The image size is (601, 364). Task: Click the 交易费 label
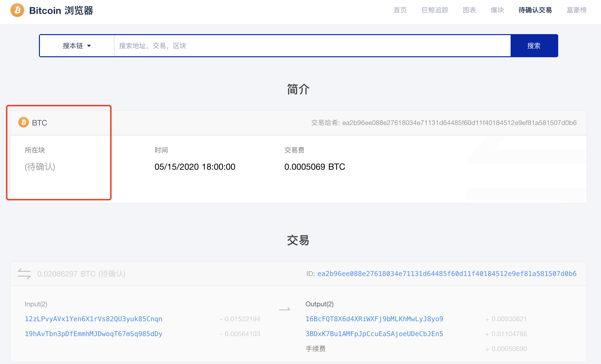click(x=294, y=150)
